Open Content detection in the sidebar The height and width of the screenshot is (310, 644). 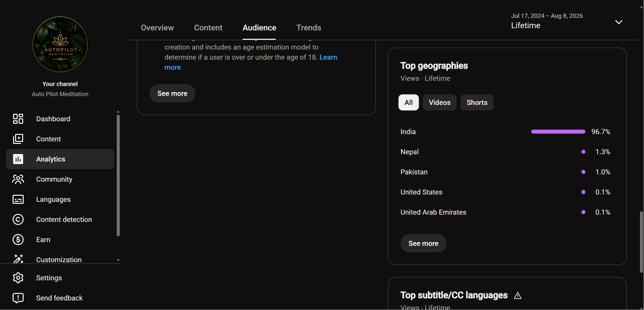click(60, 219)
